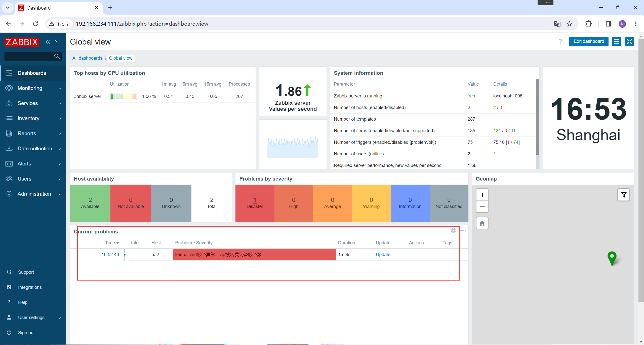The height and width of the screenshot is (345, 644).
Task: Click the Not classified severity tile
Action: click(x=449, y=203)
